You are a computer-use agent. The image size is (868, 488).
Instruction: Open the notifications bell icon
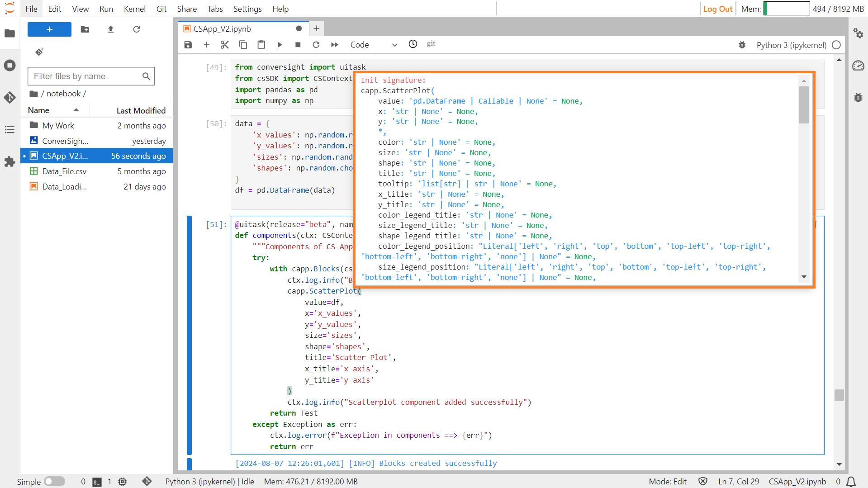pyautogui.click(x=851, y=482)
